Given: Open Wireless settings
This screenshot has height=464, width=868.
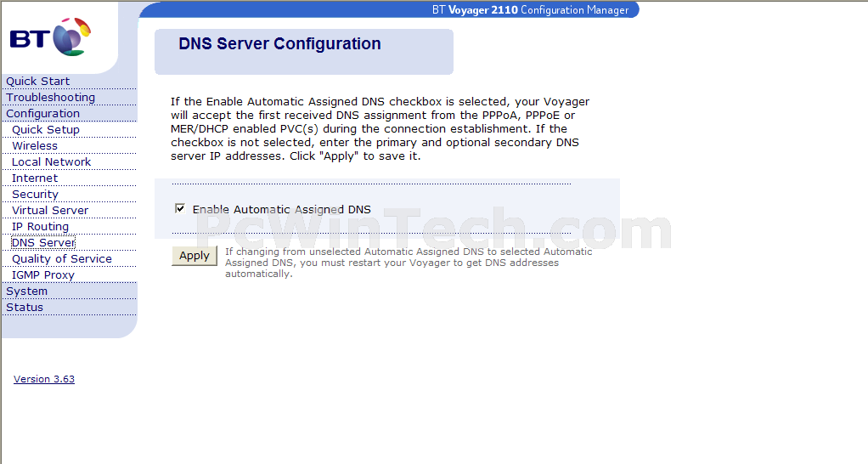Looking at the screenshot, I should [x=35, y=145].
